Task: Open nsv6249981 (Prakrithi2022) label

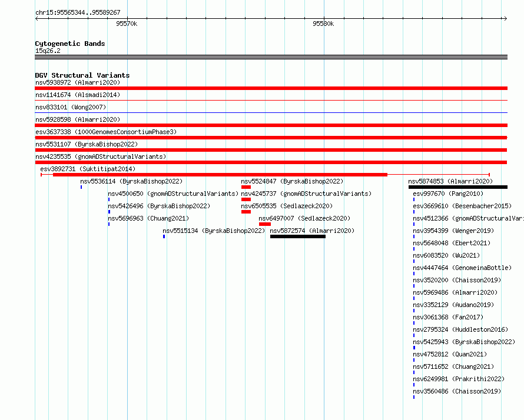Action: coord(459,379)
